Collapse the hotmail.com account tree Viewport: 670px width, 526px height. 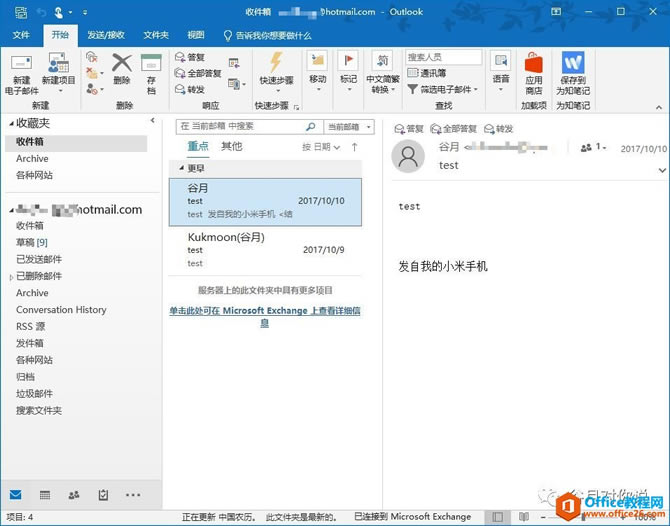12,210
